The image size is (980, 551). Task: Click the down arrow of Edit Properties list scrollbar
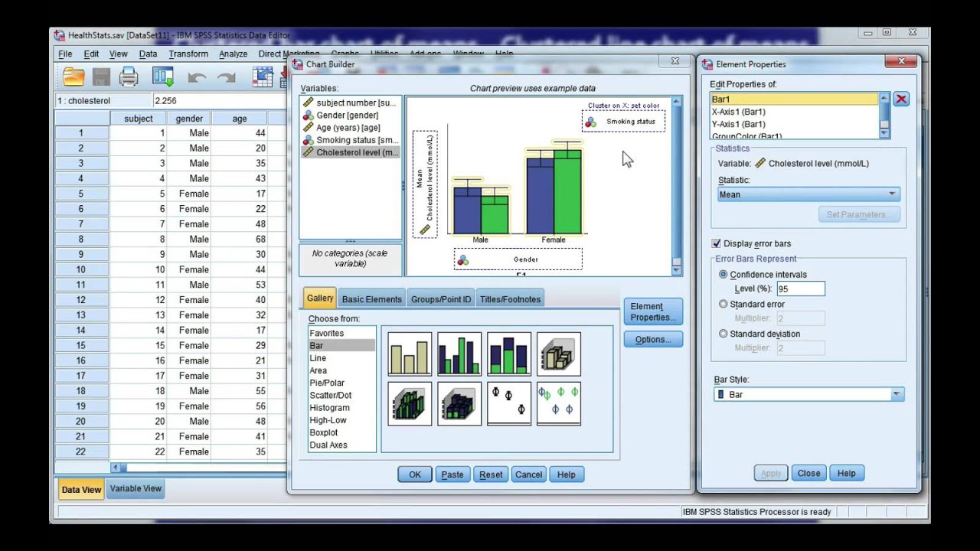pyautogui.click(x=884, y=134)
